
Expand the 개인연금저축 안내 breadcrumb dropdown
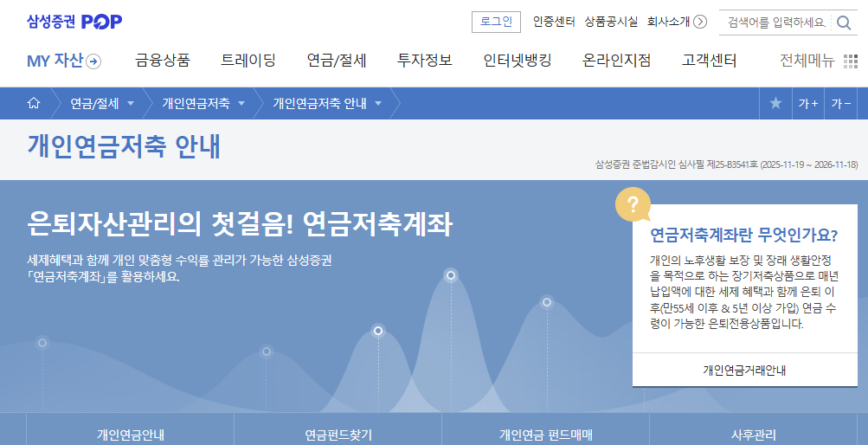378,104
